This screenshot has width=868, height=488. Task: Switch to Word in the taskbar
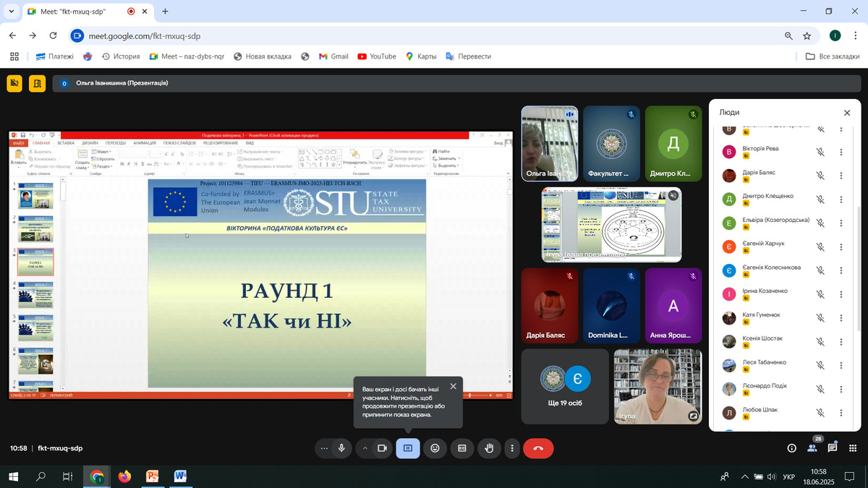click(x=180, y=476)
